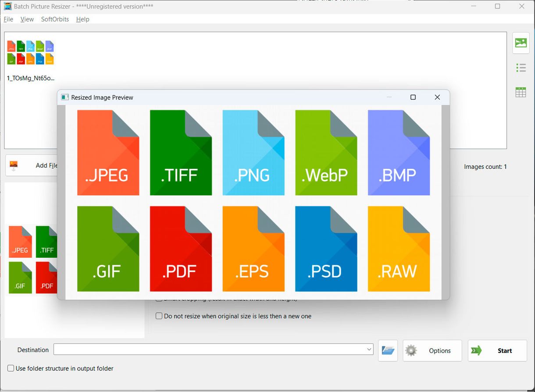535x392 pixels.
Task: Select the .GIF format in left panel
Action: click(20, 277)
